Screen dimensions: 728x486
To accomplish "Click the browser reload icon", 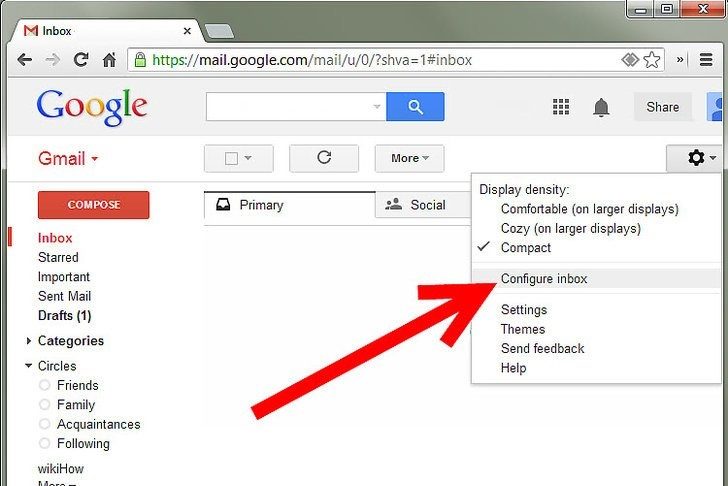I will click(81, 59).
